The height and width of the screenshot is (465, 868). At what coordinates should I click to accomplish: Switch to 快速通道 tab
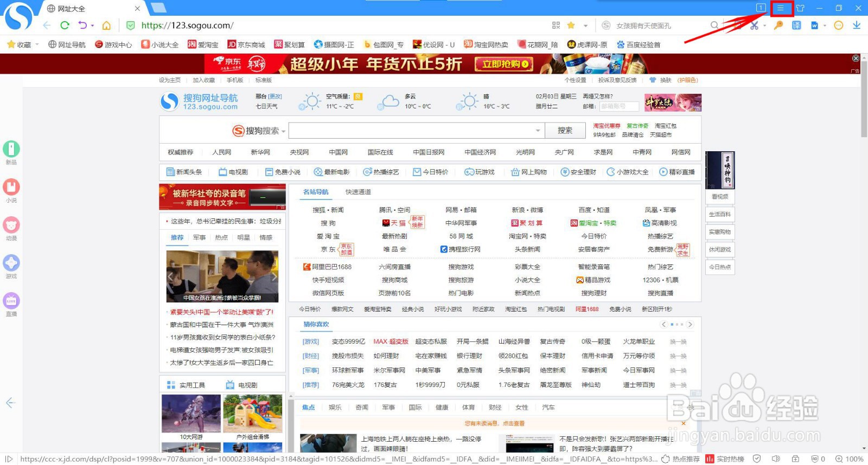[358, 192]
